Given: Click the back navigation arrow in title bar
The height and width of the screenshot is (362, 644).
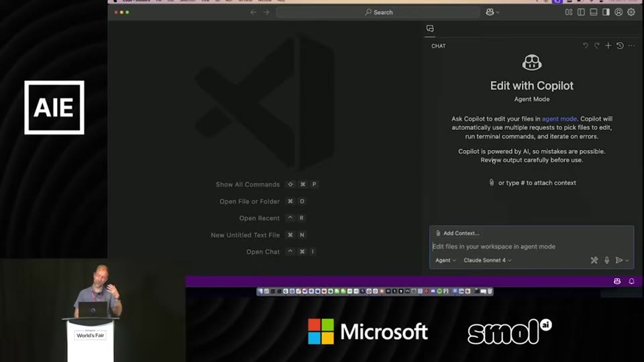Looking at the screenshot, I should (x=254, y=12).
